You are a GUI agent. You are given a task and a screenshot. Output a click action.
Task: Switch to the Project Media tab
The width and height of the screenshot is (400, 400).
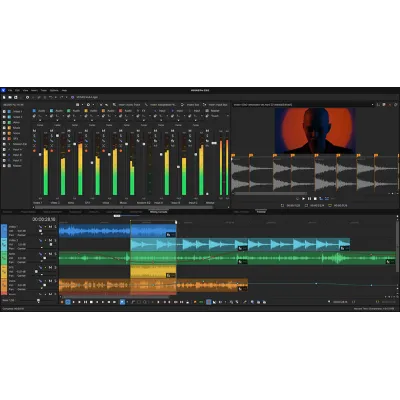click(x=28, y=212)
